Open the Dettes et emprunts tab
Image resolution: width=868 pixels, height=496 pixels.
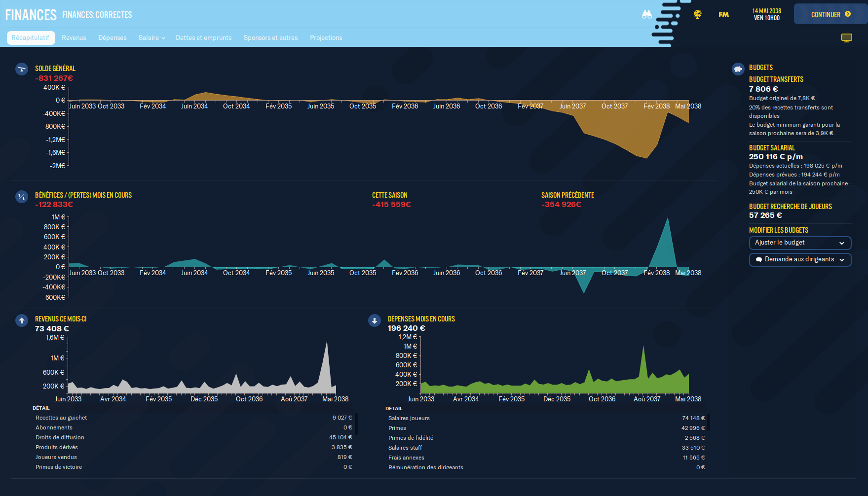click(x=204, y=38)
